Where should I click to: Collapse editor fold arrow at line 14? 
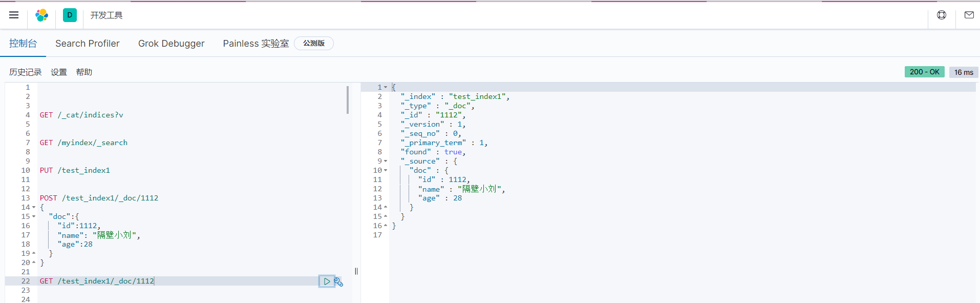[x=34, y=207]
